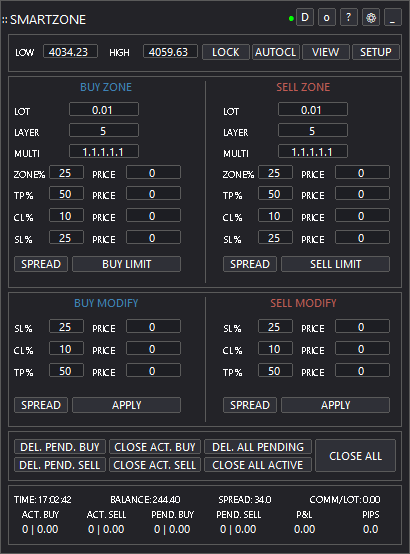
Task: Click DEL. PEND. SELL button
Action: [x=60, y=465]
